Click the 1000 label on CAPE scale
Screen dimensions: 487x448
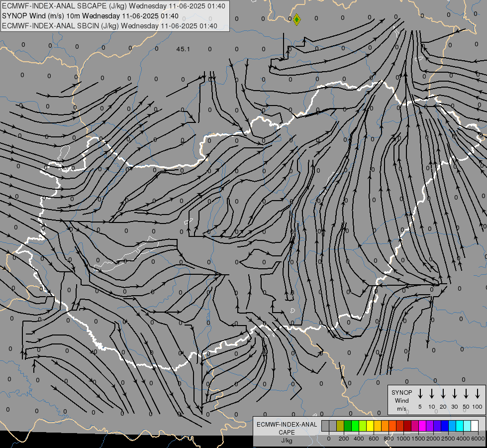403,439
